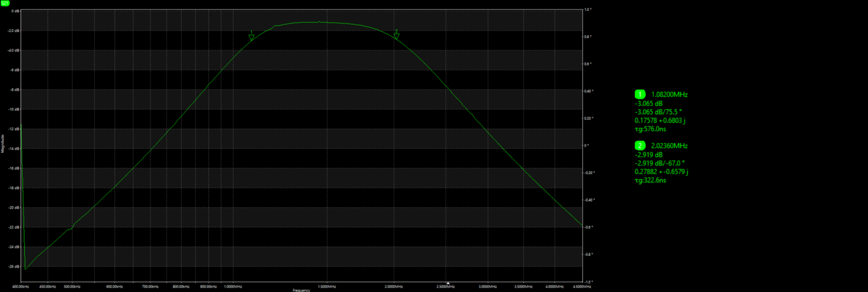
Task: Click the -3.065 dB marker 1 reading
Action: pos(648,103)
